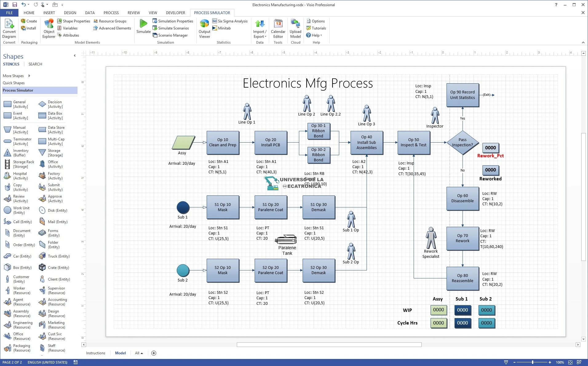
Task: Open the Tutorials
Action: [x=316, y=28]
